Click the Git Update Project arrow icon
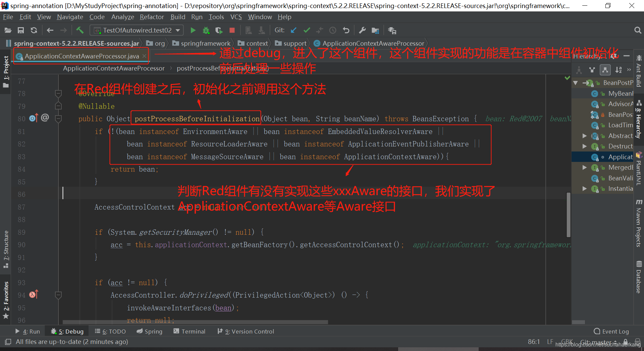 point(293,30)
